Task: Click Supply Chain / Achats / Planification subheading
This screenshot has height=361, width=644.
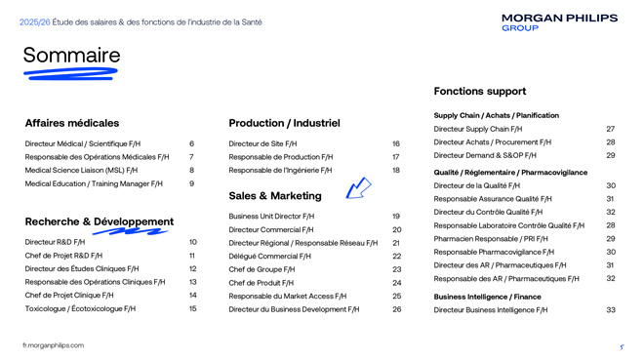Action: (496, 115)
